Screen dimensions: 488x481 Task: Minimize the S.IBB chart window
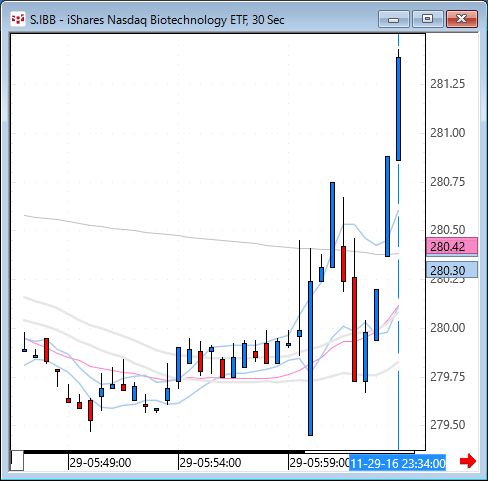pyautogui.click(x=394, y=19)
